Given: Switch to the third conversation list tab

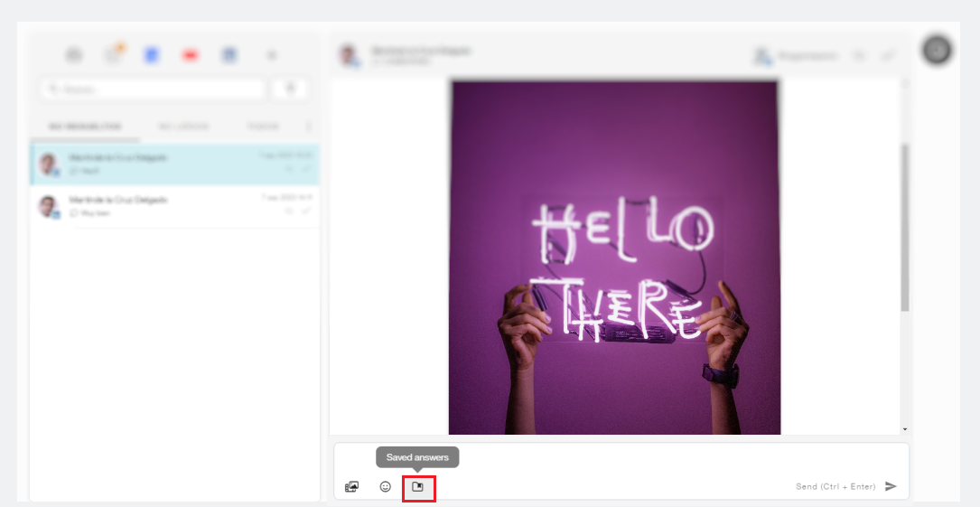Looking at the screenshot, I should [262, 127].
